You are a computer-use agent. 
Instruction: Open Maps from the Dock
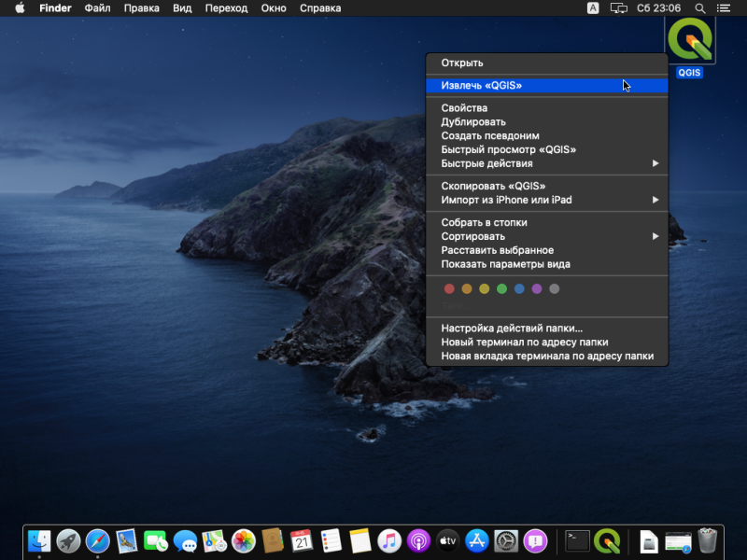215,541
